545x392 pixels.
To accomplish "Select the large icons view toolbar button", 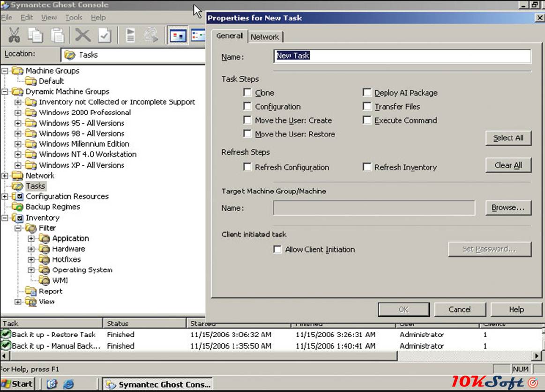I will point(178,35).
